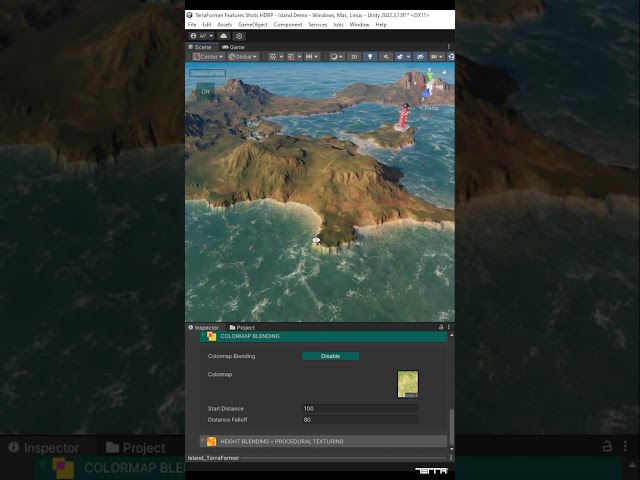
Task: Open dropdown beside grid snapping icon
Action: 299,57
